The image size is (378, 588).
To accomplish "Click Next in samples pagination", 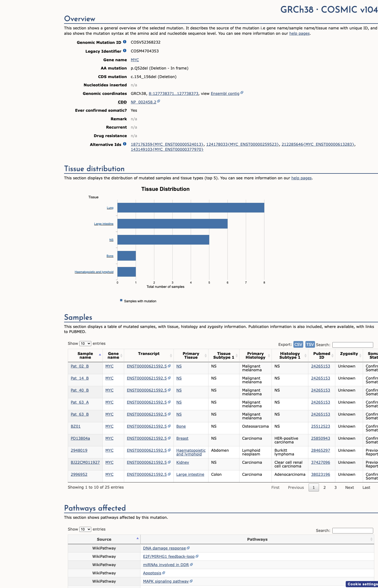I will click(349, 488).
